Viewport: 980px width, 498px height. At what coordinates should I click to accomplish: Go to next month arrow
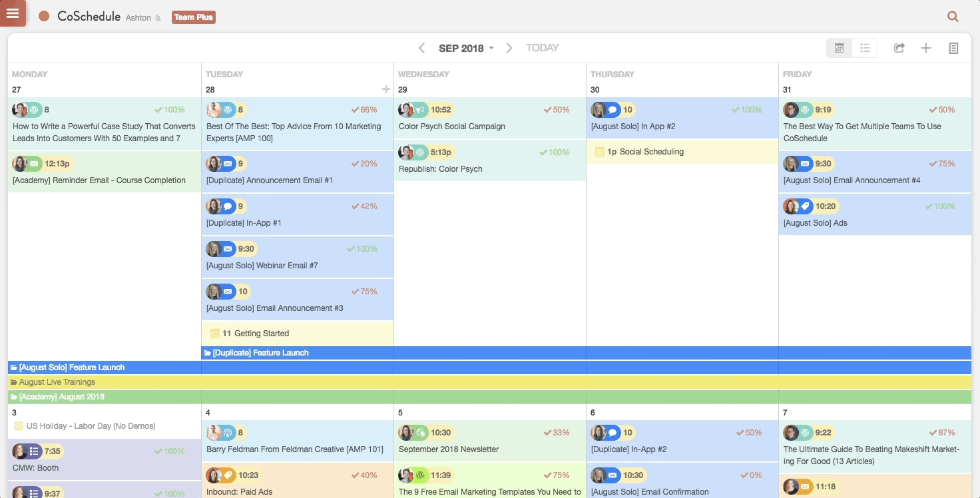509,48
